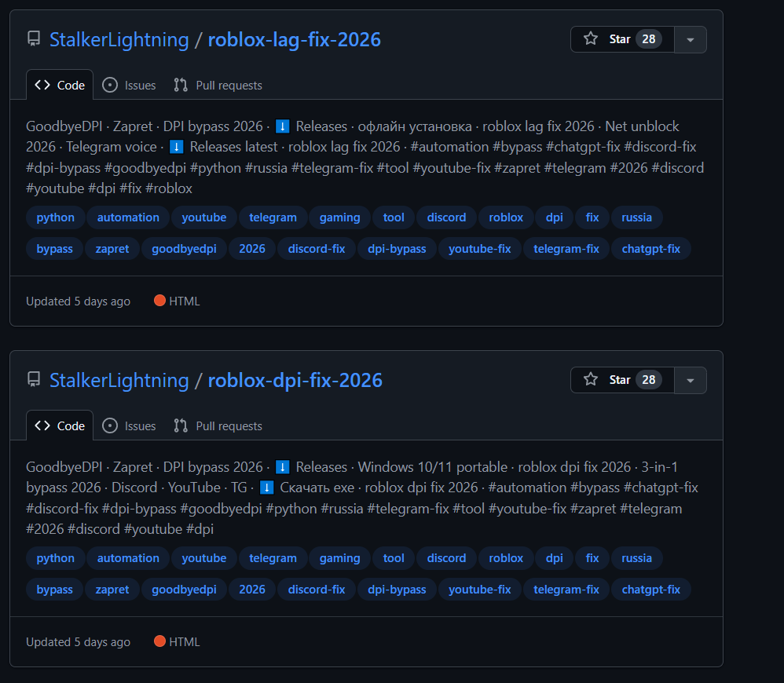Click the telegram-fix topic tag in roblox-dpi-fix-2026
784x683 pixels.
(566, 589)
